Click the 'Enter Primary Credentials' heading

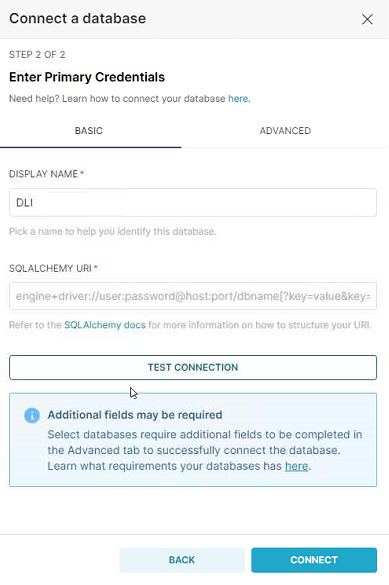point(87,77)
